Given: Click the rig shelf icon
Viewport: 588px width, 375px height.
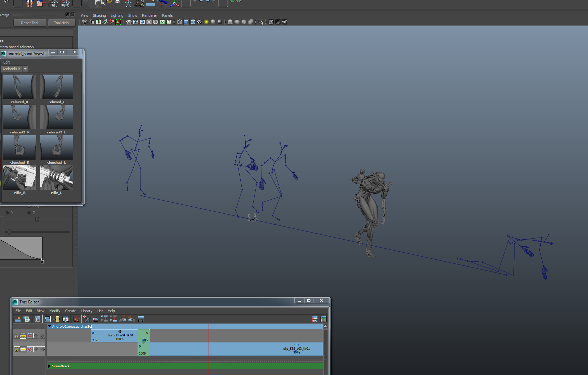Looking at the screenshot, I should click(x=53, y=3).
